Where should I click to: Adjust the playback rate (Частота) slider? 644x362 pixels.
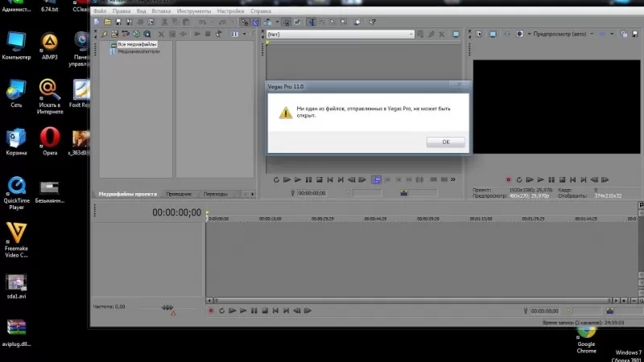pyautogui.click(x=167, y=307)
